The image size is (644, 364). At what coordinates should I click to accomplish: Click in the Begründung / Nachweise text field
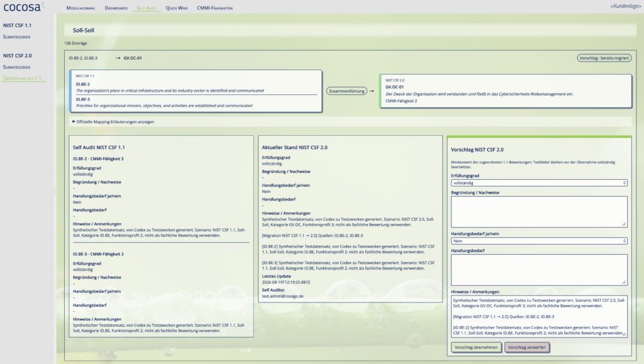pyautogui.click(x=539, y=212)
